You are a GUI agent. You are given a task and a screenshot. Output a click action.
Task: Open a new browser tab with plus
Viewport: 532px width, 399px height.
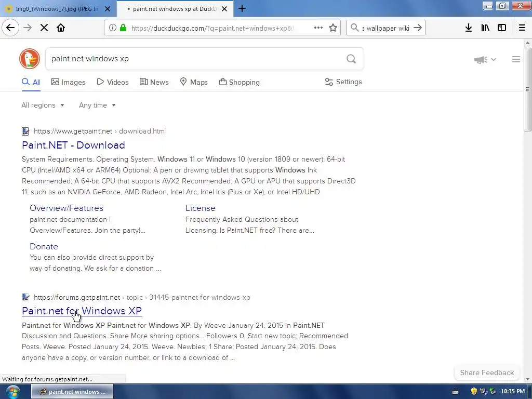242,8
